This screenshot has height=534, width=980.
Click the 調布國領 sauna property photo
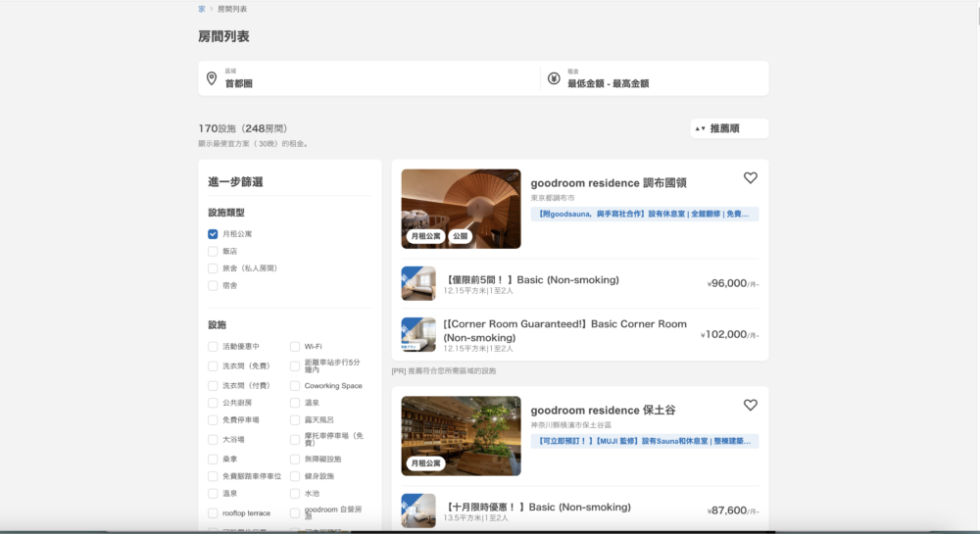pos(461,208)
